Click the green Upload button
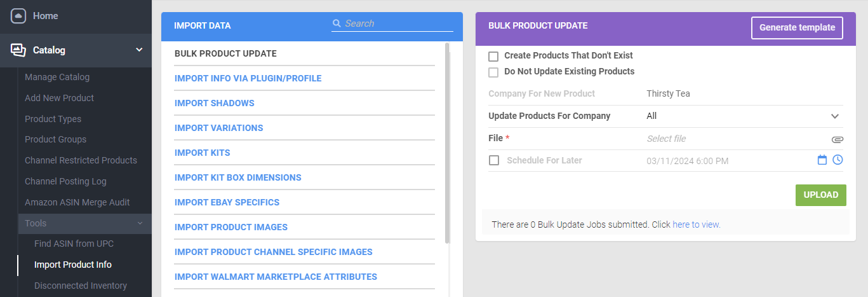The width and height of the screenshot is (868, 297). point(821,195)
